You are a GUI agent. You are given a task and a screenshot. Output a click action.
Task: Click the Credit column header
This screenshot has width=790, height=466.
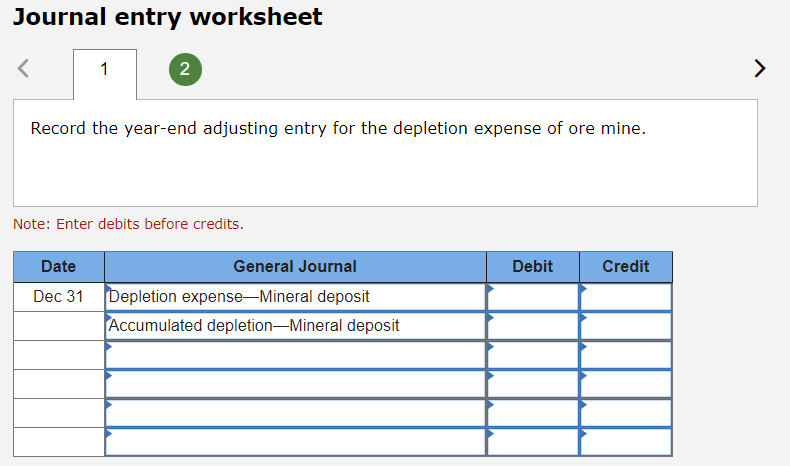pyautogui.click(x=626, y=267)
